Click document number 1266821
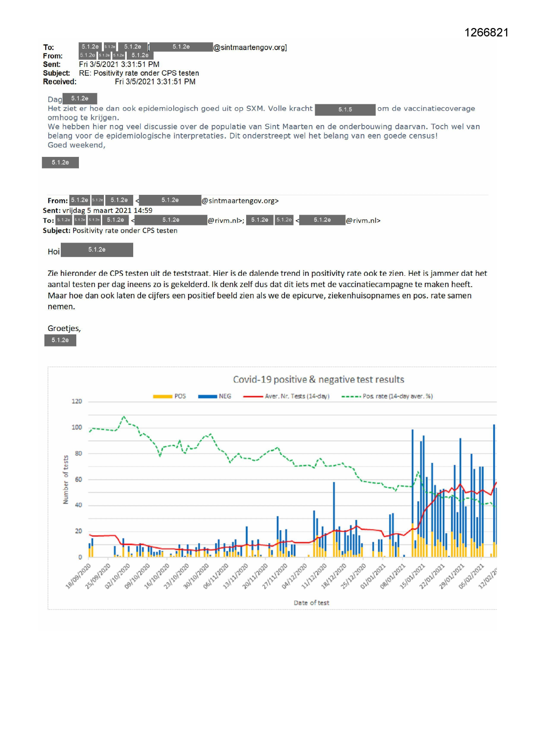The width and height of the screenshot is (535, 756). coord(486,33)
